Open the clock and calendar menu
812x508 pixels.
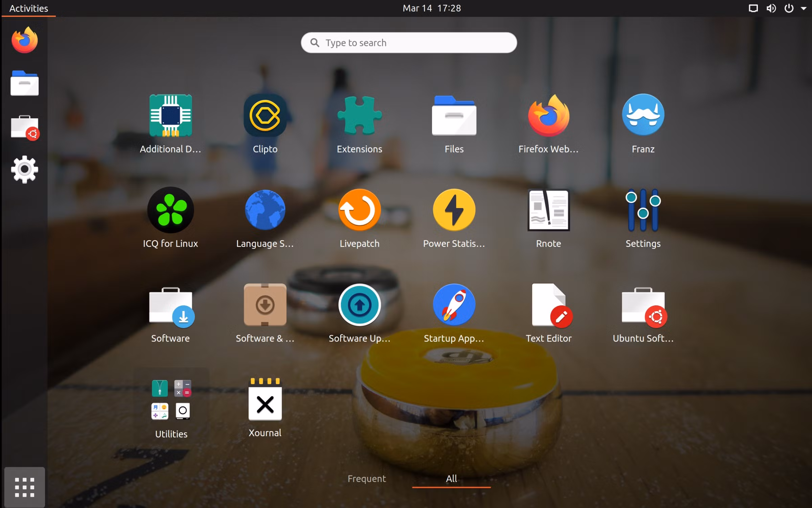pyautogui.click(x=432, y=8)
